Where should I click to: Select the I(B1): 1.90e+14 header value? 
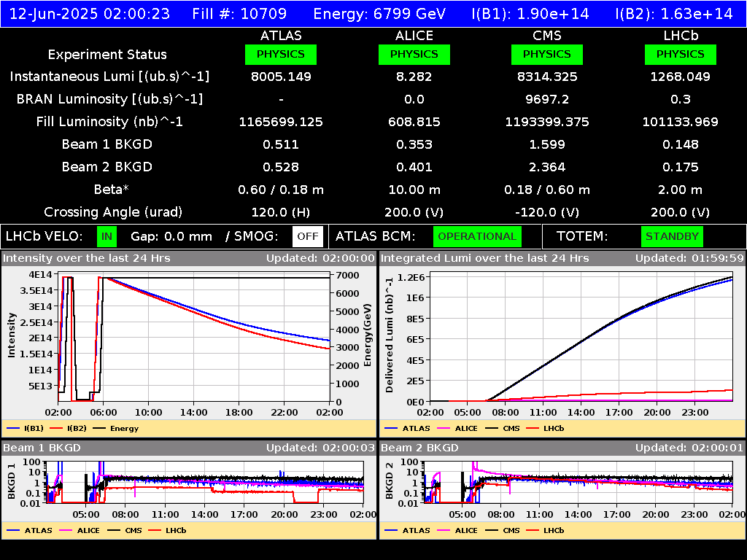(530, 14)
